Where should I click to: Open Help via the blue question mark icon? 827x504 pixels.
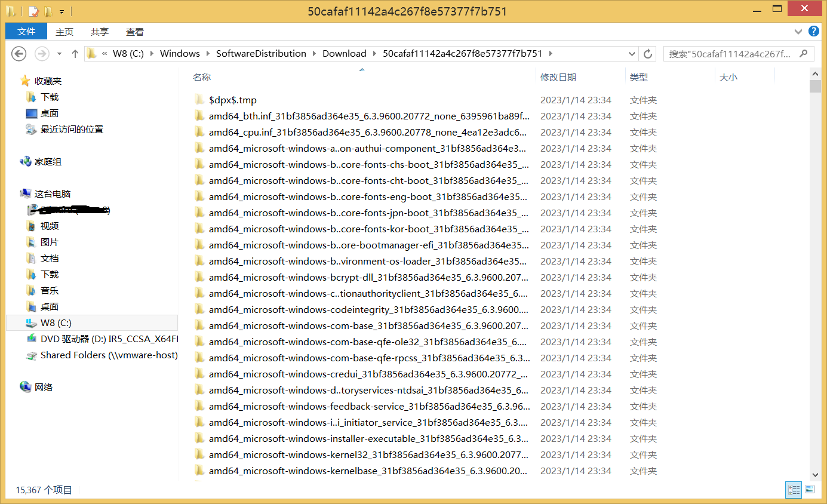click(813, 32)
